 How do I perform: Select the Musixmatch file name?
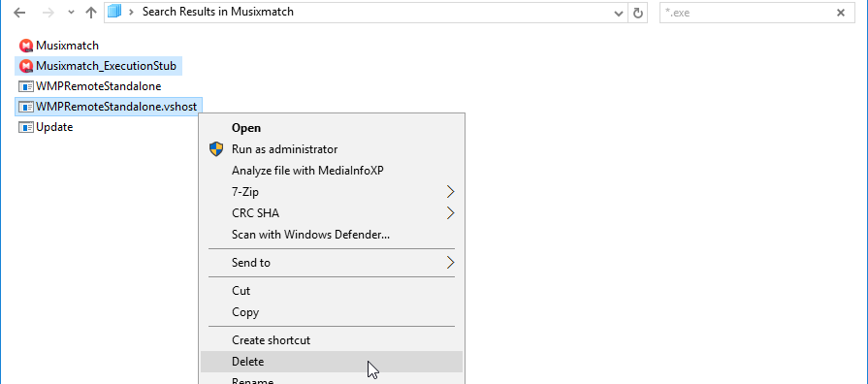pos(68,46)
